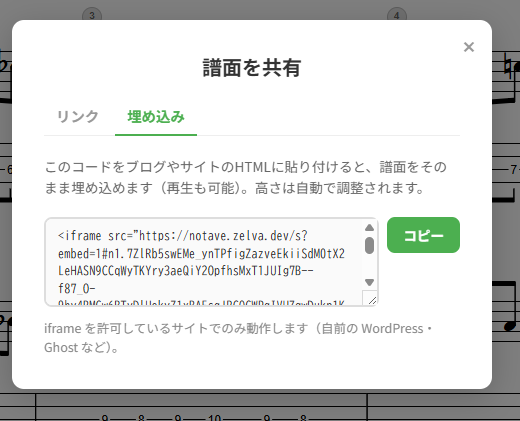Click the textarea scrollbar up arrow

[369, 228]
